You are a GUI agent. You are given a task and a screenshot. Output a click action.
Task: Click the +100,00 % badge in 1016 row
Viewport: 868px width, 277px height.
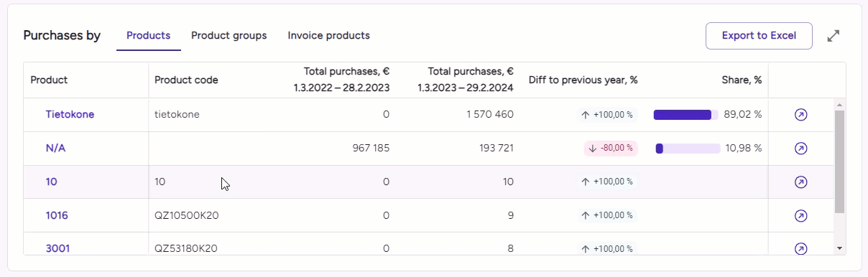click(606, 215)
